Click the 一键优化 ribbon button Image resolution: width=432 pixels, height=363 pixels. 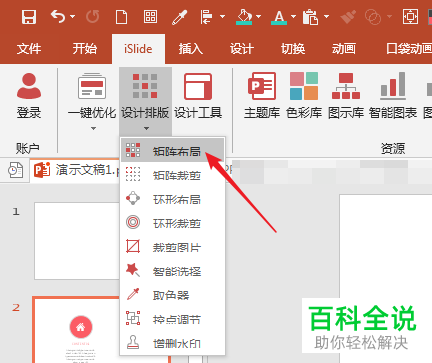92,96
